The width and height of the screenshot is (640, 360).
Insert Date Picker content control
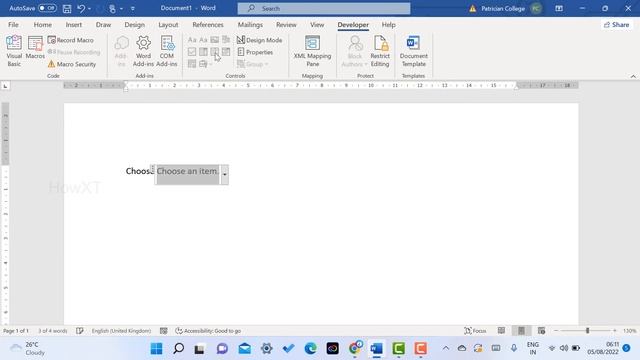click(x=226, y=51)
